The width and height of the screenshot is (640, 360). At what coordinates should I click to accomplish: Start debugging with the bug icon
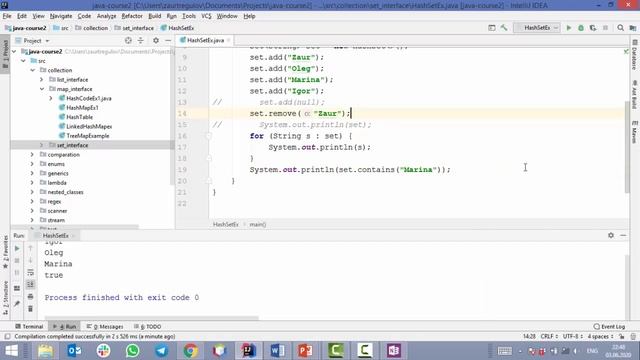pyautogui.click(x=581, y=28)
